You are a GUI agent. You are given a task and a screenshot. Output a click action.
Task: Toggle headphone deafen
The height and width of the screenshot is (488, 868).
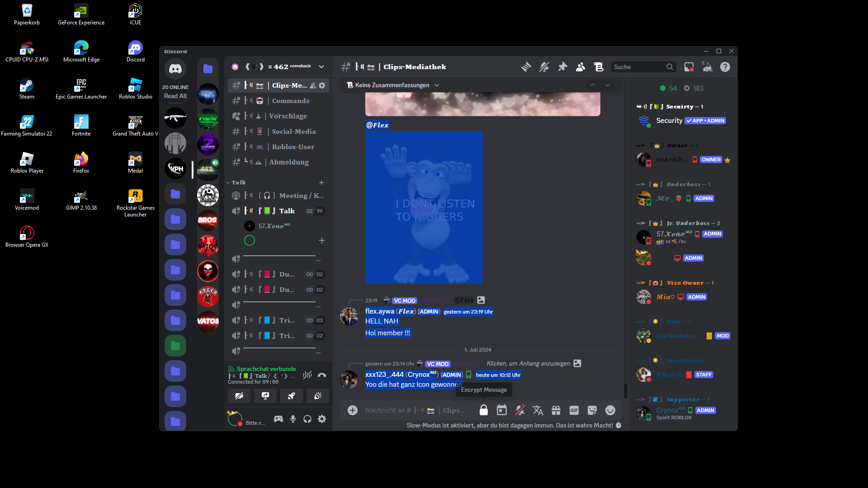307,419
